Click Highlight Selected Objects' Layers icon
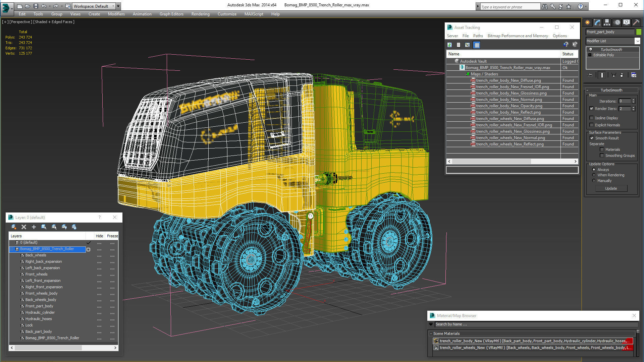Viewport: 644px width, 362px height. coord(54,227)
